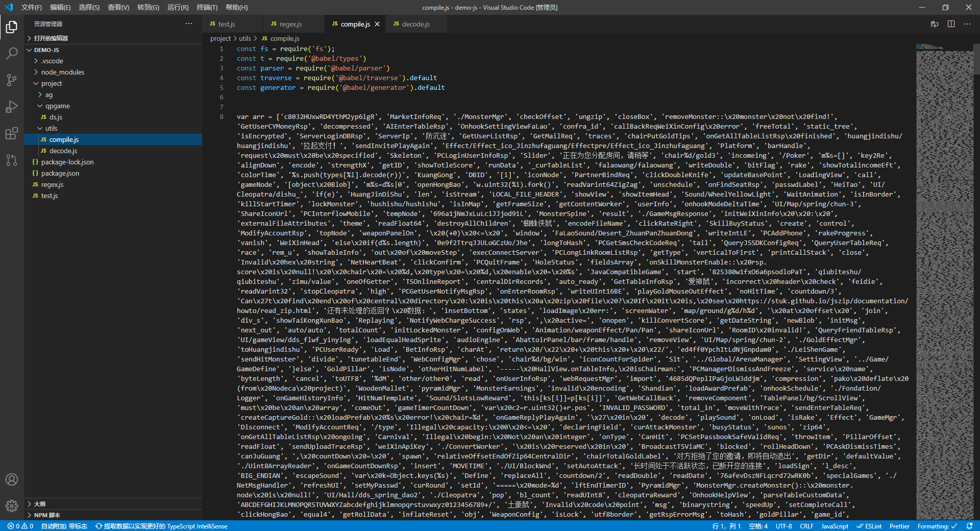Click the ESLint status item
The height and width of the screenshot is (531, 980).
click(x=869, y=526)
